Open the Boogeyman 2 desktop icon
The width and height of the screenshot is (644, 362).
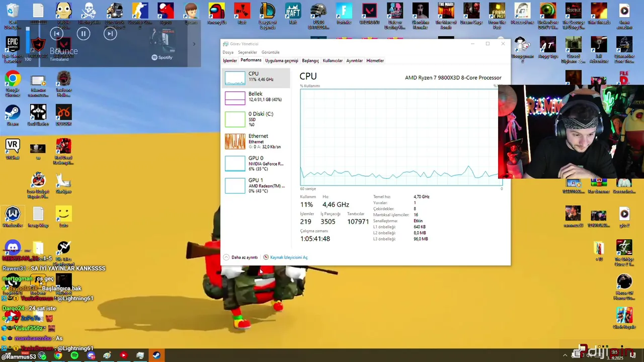click(522, 49)
